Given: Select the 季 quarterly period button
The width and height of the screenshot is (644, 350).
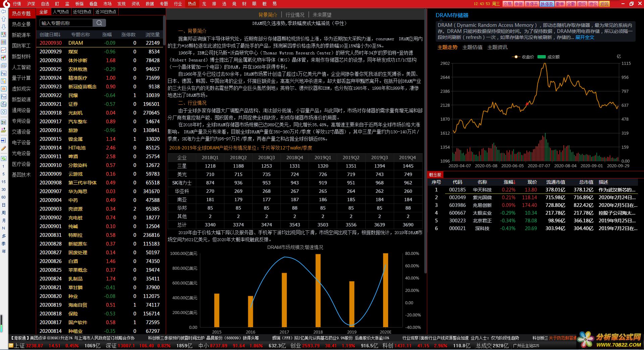Looking at the screenshot, I should coord(4,244).
